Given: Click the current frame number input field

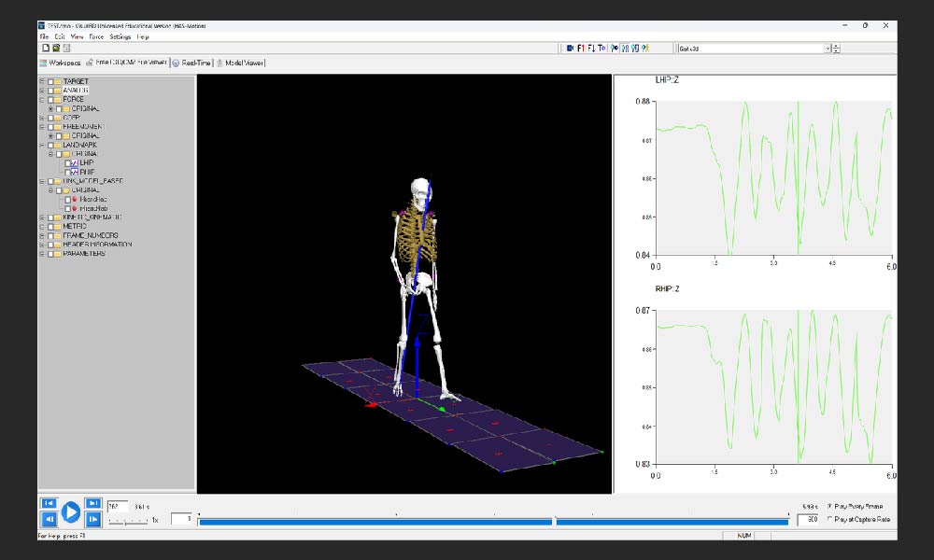Looking at the screenshot, I should point(118,506).
